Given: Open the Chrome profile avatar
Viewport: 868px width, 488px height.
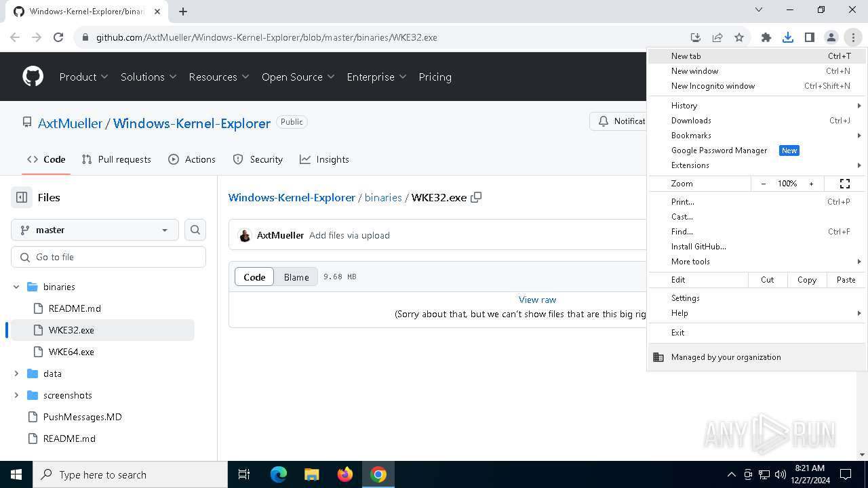Looking at the screenshot, I should (x=831, y=37).
